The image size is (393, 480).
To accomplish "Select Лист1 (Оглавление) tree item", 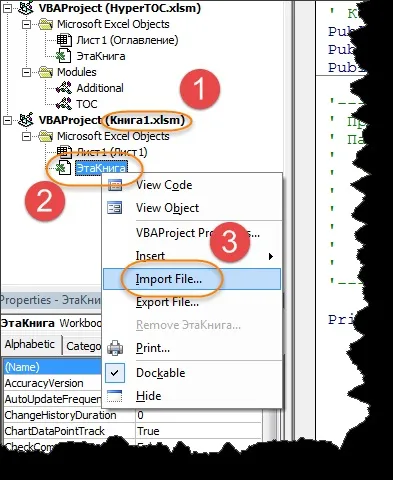I will [x=127, y=40].
